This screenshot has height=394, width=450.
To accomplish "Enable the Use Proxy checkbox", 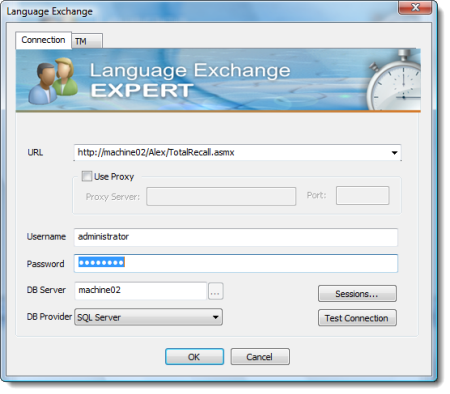I will click(x=87, y=176).
